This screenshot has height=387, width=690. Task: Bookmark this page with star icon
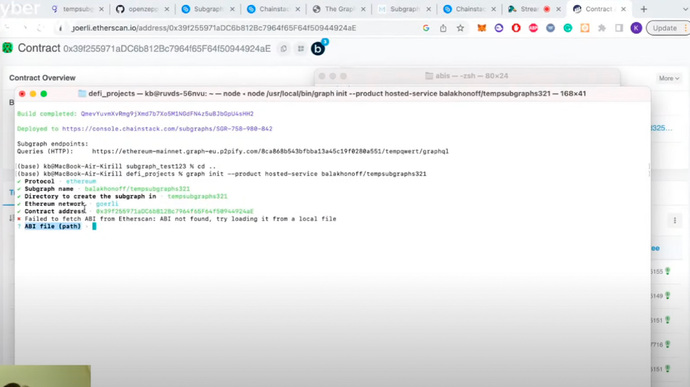tap(460, 28)
